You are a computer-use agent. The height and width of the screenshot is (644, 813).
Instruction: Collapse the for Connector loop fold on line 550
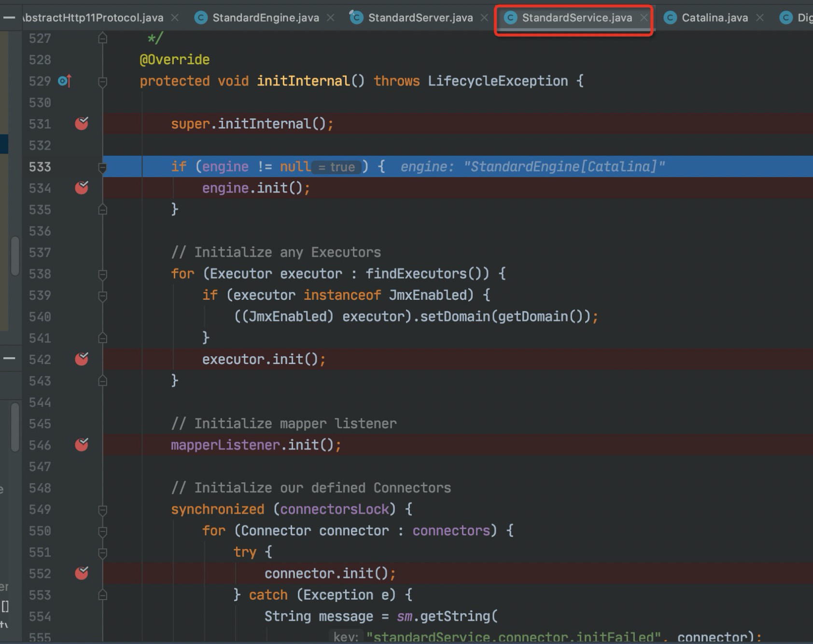[102, 532]
